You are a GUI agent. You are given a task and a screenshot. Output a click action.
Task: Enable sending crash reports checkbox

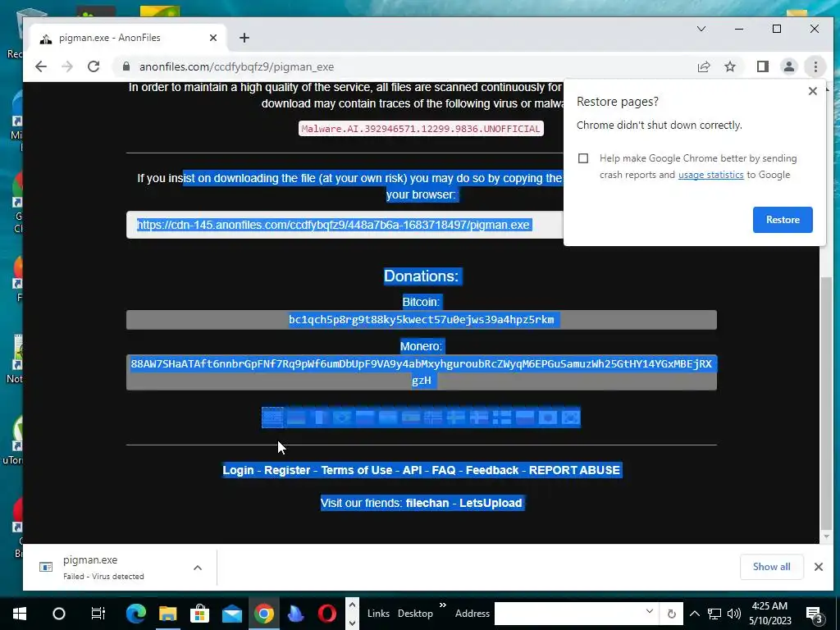point(583,158)
